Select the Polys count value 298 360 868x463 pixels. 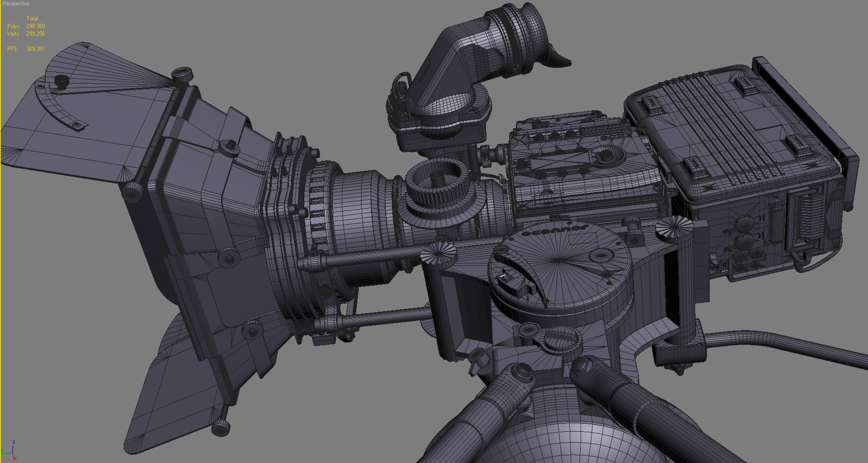coord(35,26)
